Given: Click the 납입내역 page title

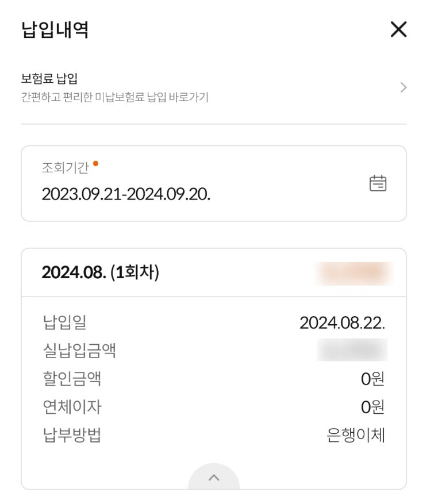Looking at the screenshot, I should coord(55,29).
